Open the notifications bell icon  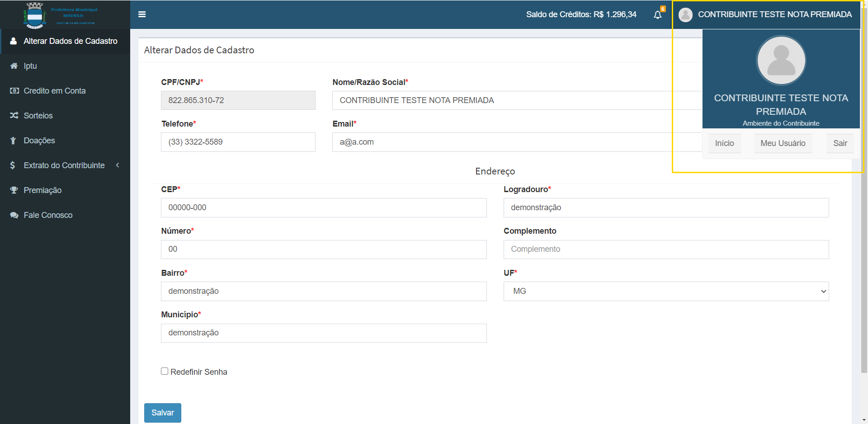[658, 15]
